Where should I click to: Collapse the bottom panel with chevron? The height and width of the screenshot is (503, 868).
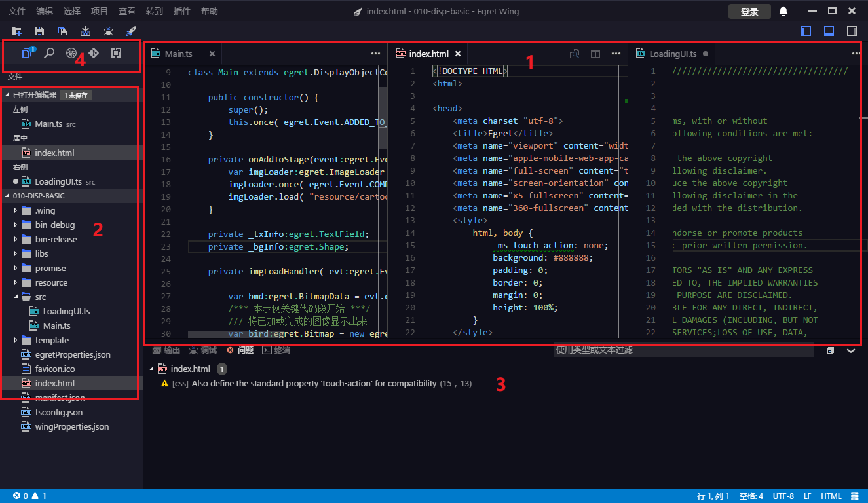[x=851, y=350]
